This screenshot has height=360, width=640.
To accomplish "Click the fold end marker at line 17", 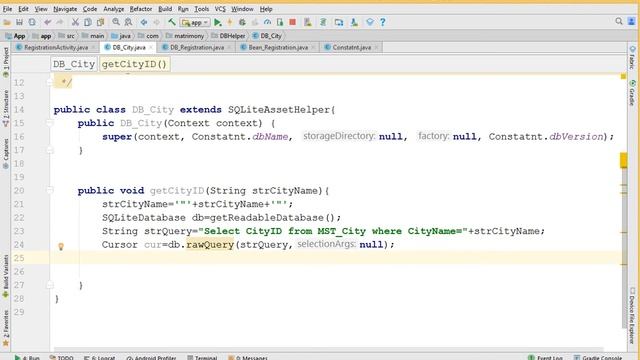I will (x=49, y=150).
